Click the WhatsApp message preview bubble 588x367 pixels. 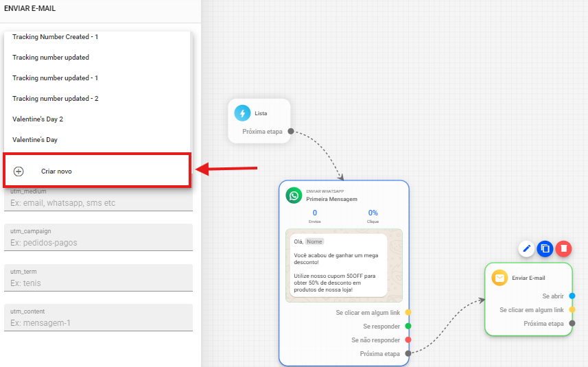338,265
